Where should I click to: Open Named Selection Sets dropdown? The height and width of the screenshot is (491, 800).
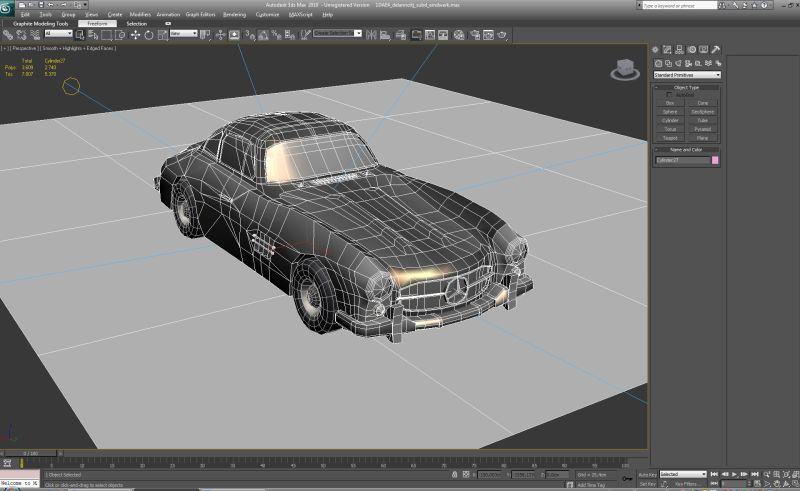[337, 33]
